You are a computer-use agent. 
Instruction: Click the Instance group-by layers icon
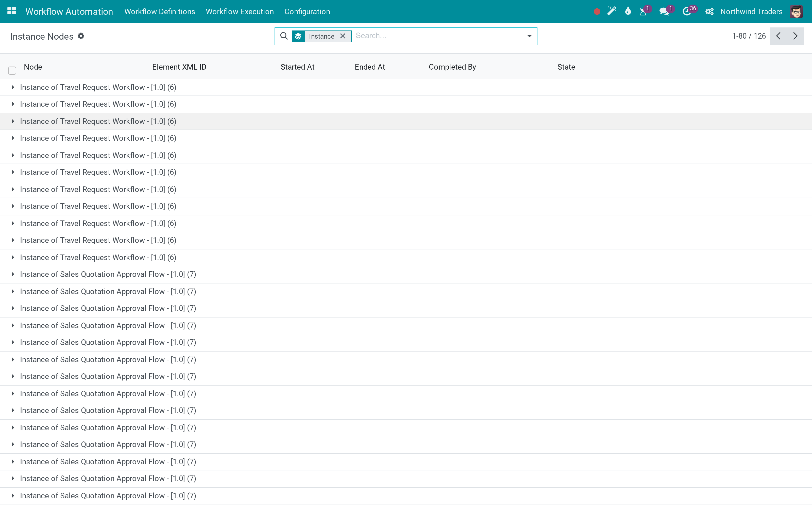coord(298,36)
